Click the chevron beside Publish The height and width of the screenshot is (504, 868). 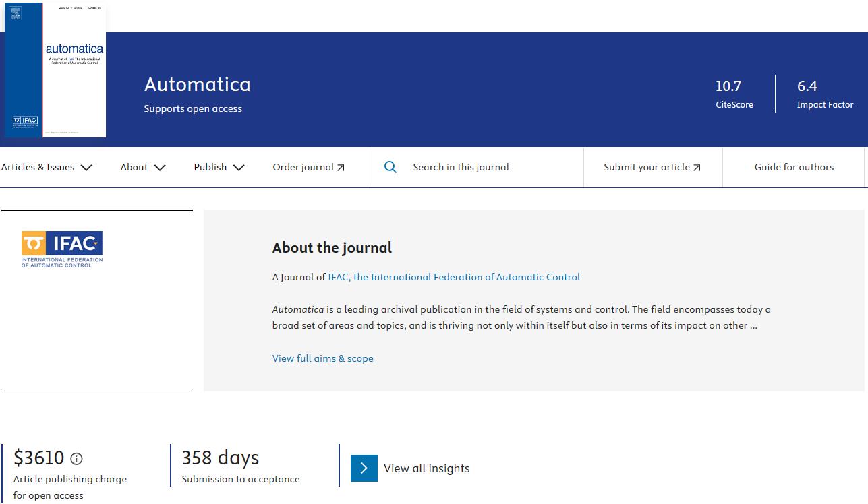pyautogui.click(x=239, y=168)
